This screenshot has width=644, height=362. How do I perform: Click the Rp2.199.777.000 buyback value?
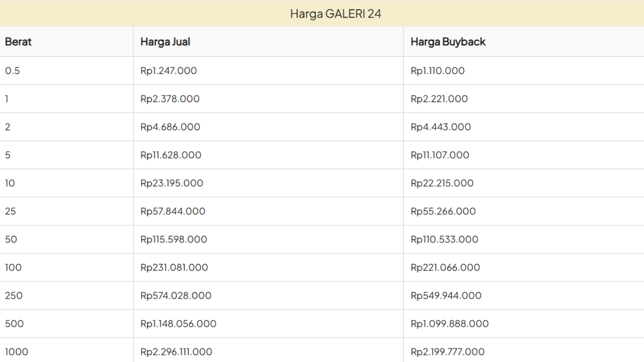coord(447,352)
